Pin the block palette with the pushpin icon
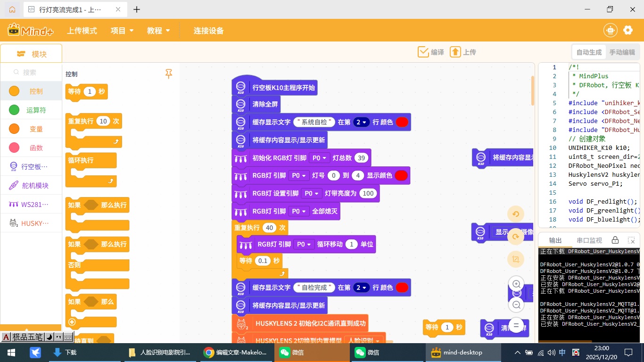This screenshot has width=644, height=362. tap(169, 74)
